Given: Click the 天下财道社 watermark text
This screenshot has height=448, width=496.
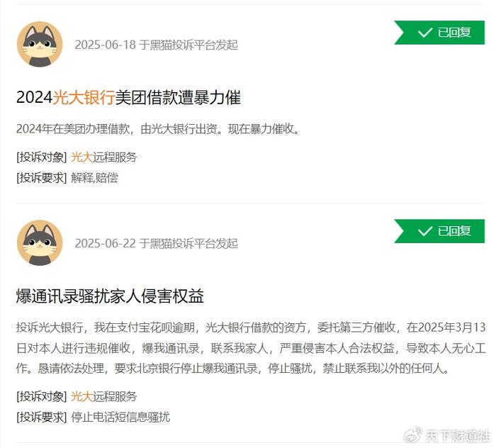Looking at the screenshot, I should tap(458, 436).
